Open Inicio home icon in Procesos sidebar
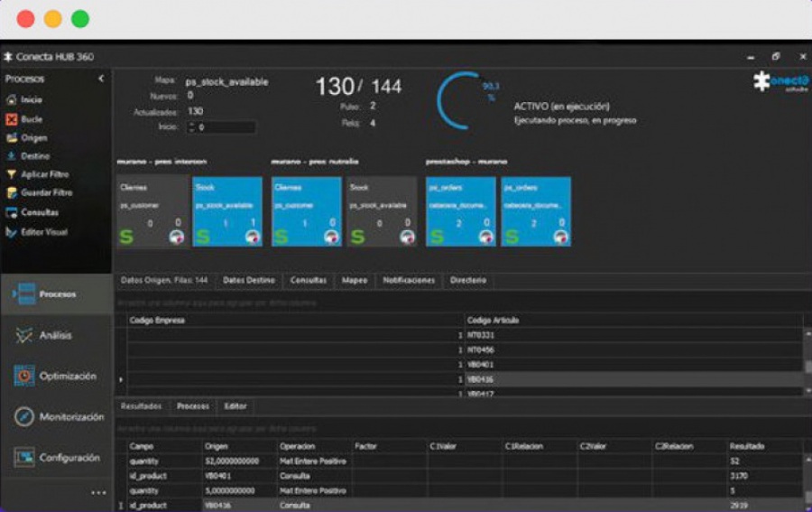812x512 pixels. point(12,100)
